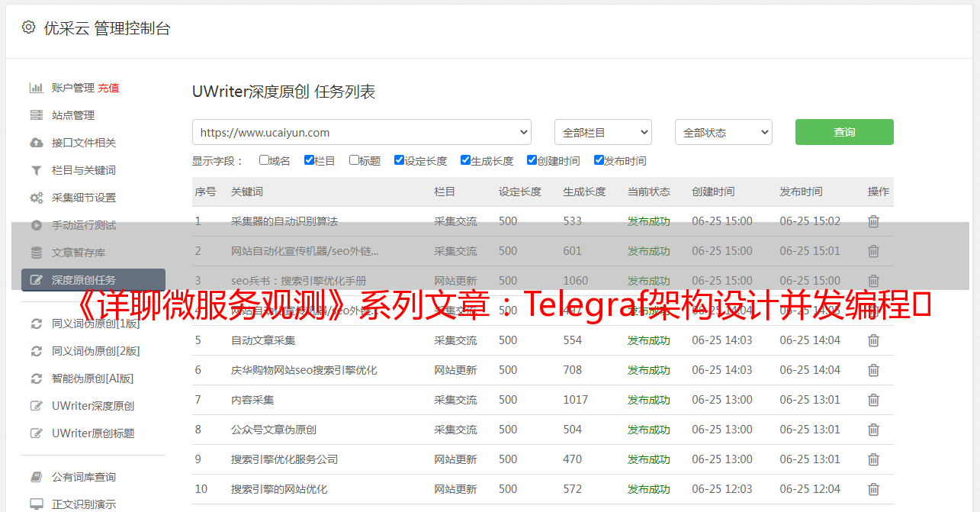Open 账户管理 via its bar chart icon
The height and width of the screenshot is (512, 980).
[x=36, y=88]
